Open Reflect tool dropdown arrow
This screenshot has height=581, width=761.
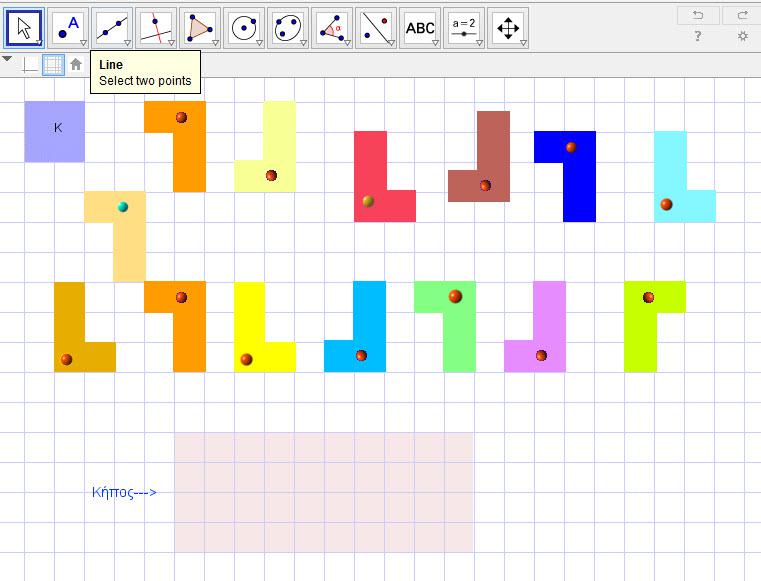click(x=391, y=43)
